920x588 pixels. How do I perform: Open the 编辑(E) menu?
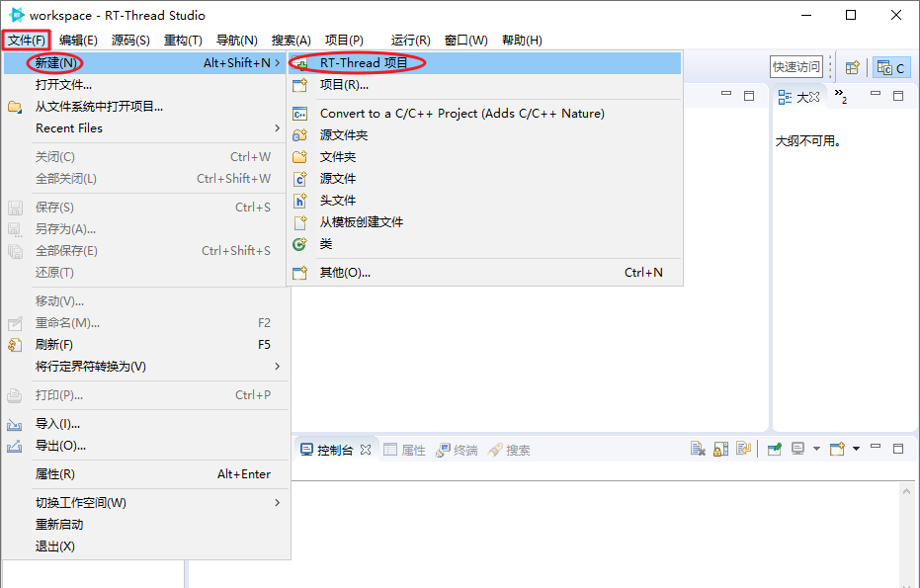[x=78, y=40]
